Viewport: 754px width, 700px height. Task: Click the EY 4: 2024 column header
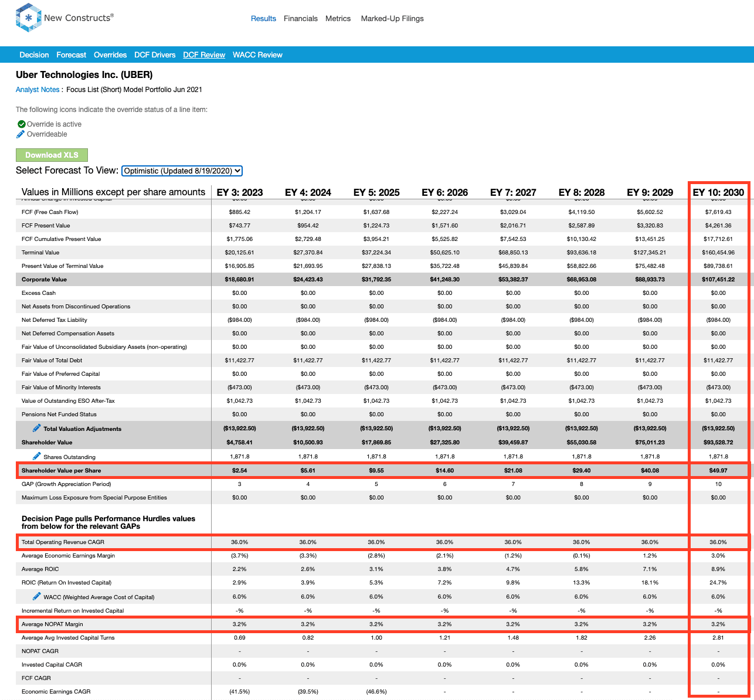308,192
